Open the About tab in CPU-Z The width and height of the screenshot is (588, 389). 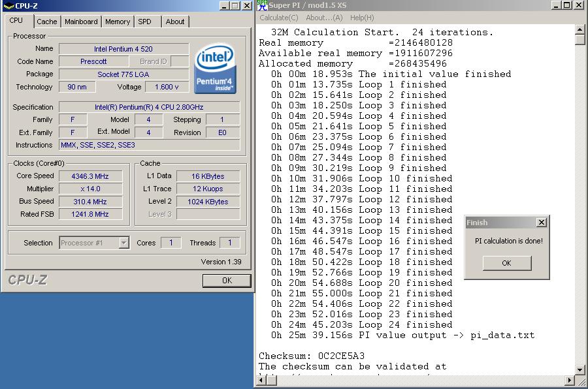(175, 22)
